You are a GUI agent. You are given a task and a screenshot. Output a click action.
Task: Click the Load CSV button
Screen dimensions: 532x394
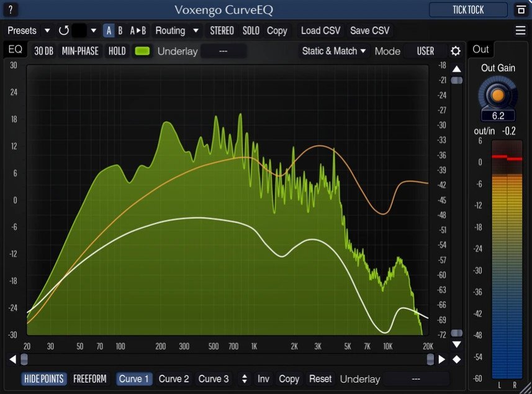(x=320, y=30)
